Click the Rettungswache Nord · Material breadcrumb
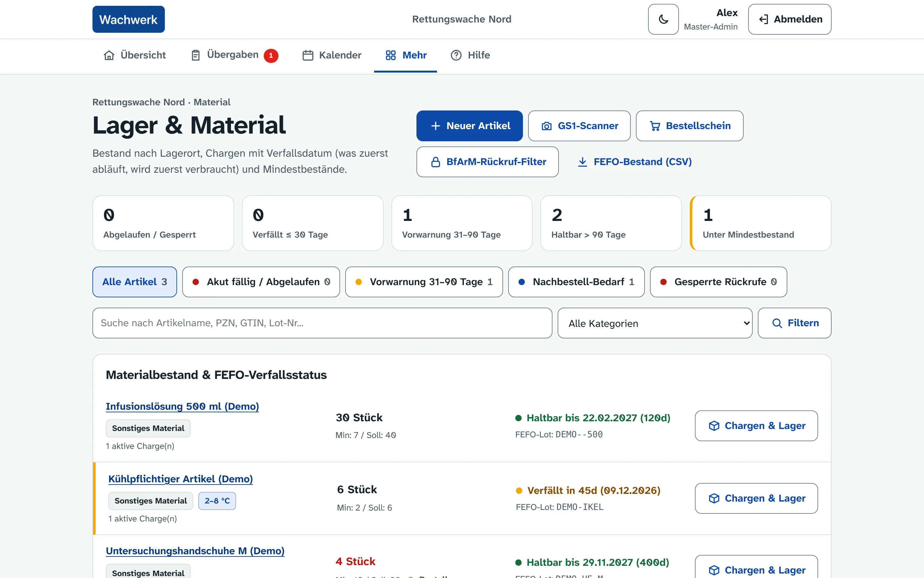This screenshot has width=924, height=578. [x=161, y=102]
